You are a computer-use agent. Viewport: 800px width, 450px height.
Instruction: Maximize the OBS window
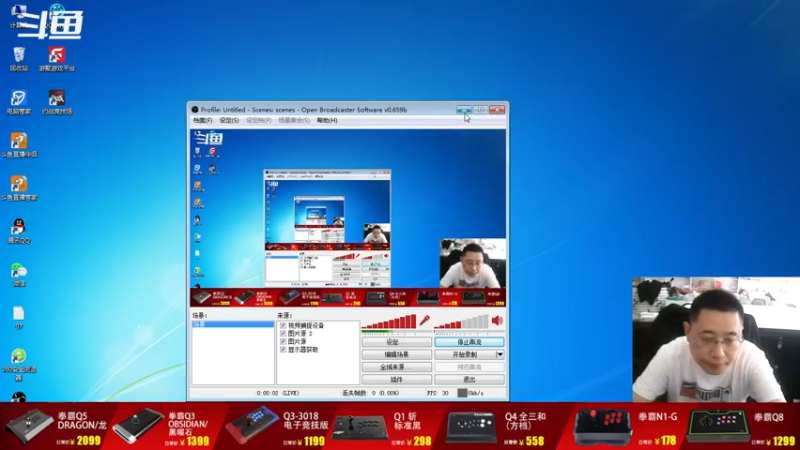point(480,109)
